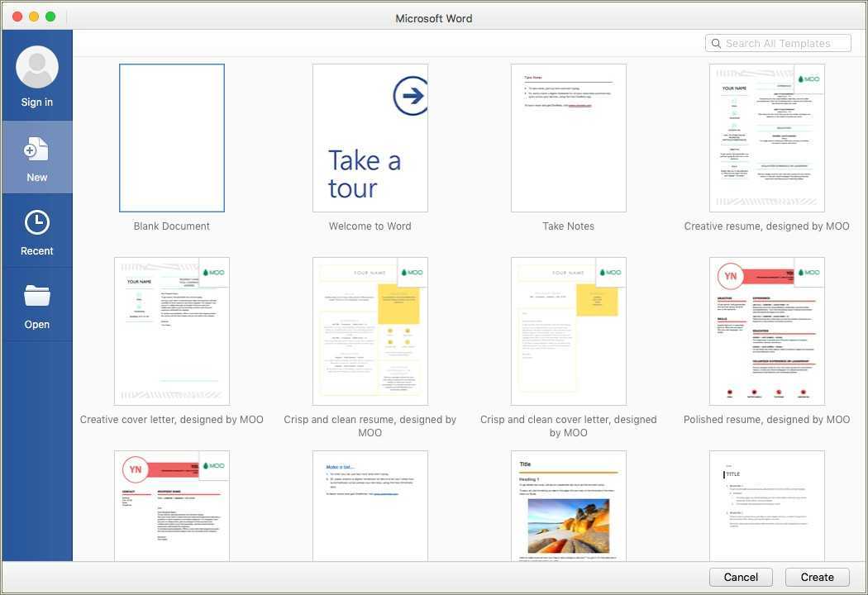Image resolution: width=868 pixels, height=595 pixels.
Task: Click the Take a tour arrow circle
Action: [x=411, y=96]
